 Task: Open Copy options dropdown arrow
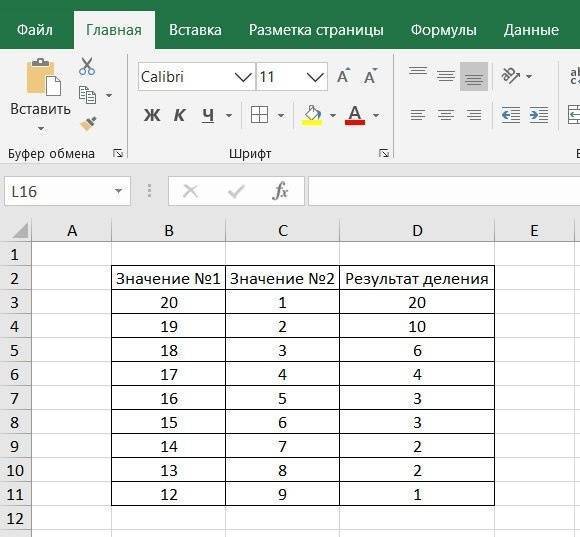109,95
